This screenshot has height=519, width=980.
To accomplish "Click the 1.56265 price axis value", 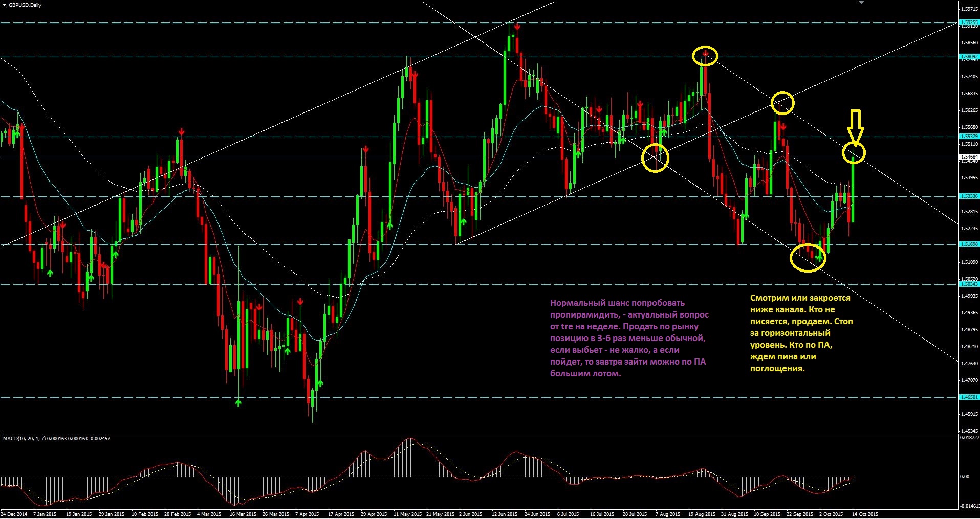I will [x=970, y=110].
